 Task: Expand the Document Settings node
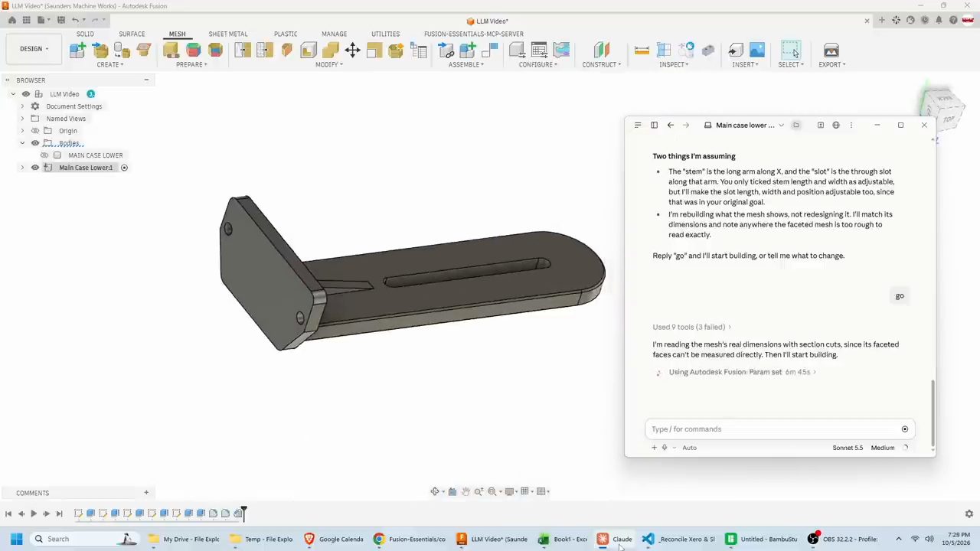(x=22, y=106)
